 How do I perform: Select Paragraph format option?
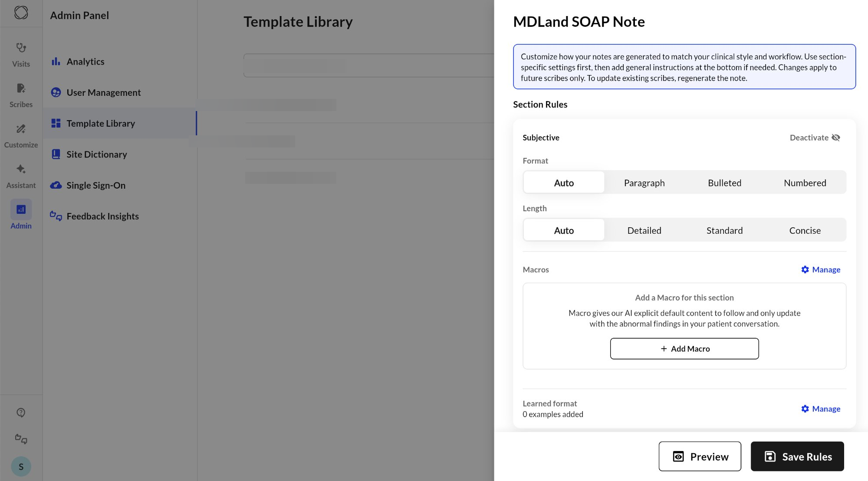point(644,183)
